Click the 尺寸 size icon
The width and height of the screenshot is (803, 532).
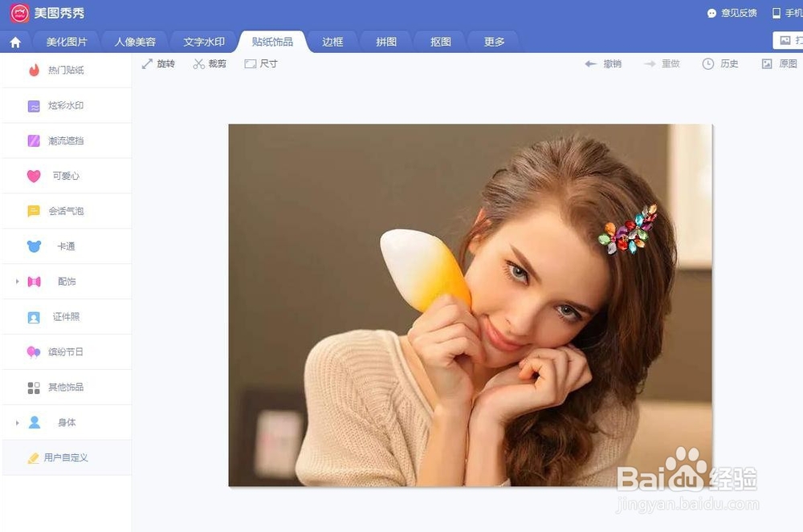(x=251, y=64)
